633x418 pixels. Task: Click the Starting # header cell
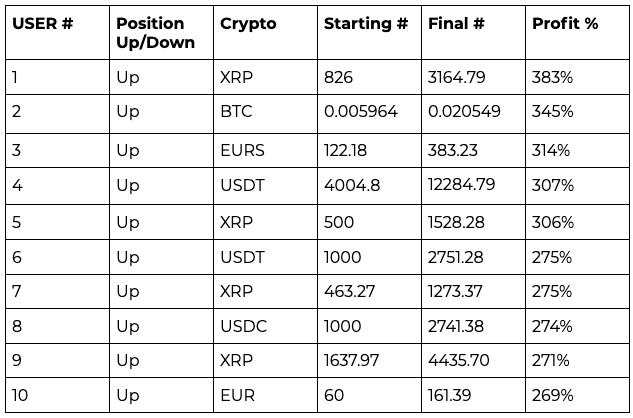click(369, 32)
